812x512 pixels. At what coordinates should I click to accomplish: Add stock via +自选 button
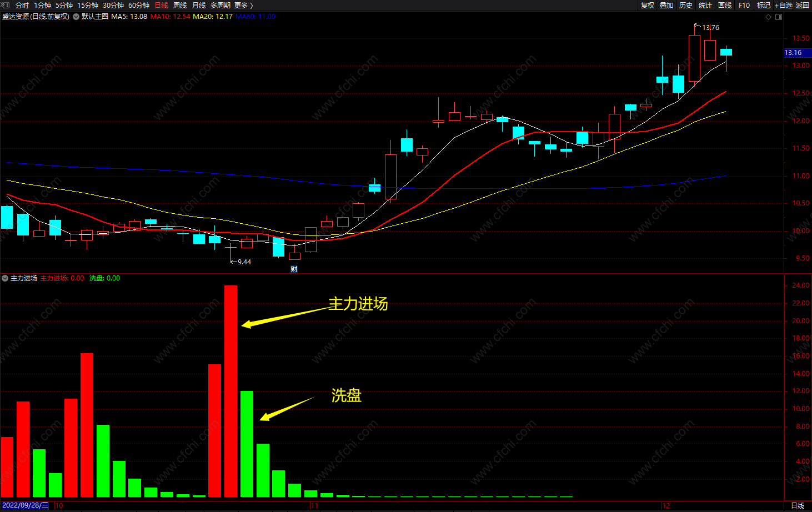(x=784, y=5)
